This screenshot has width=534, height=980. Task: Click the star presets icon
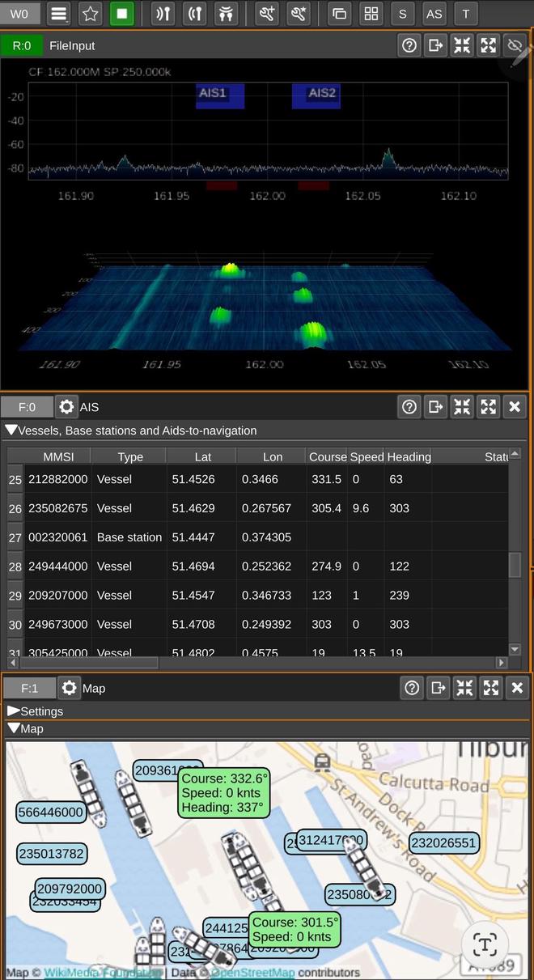91,14
